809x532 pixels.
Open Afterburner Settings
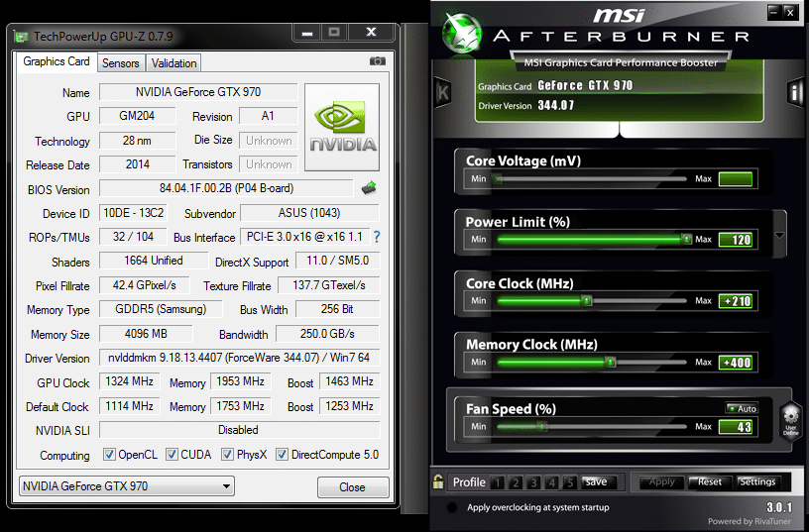[x=757, y=482]
